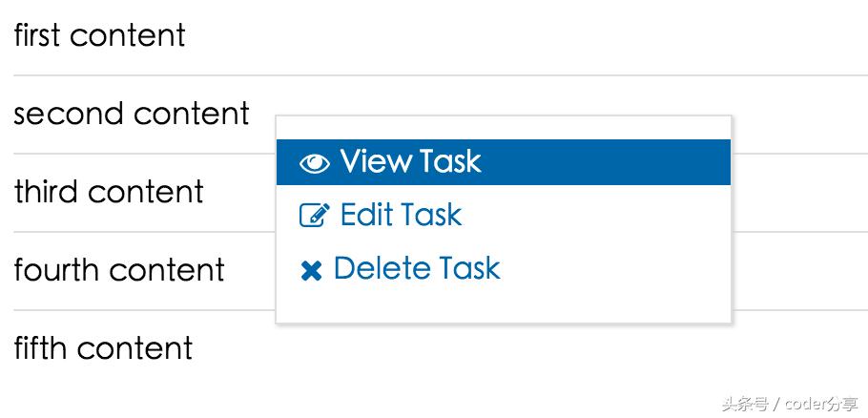868x418 pixels.
Task: Click the "fourth content" list row
Action: 119,270
